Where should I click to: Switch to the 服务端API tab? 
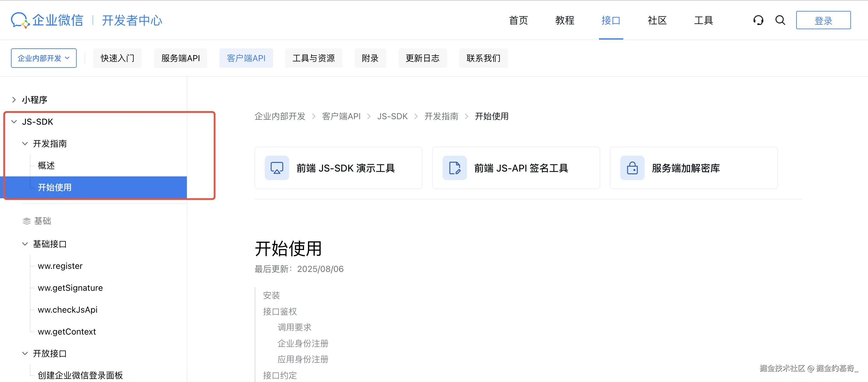tap(180, 58)
